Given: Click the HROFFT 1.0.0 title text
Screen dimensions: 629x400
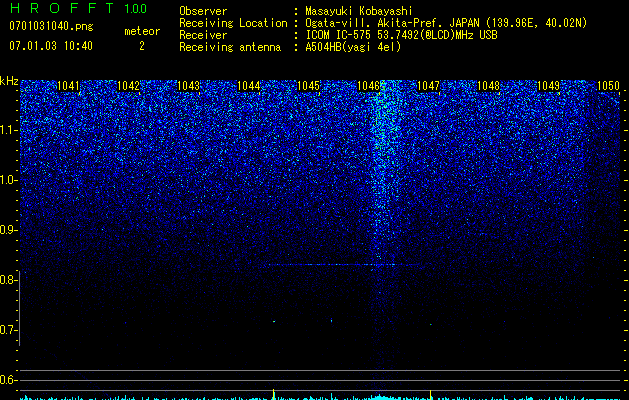Looking at the screenshot, I should click(78, 8).
